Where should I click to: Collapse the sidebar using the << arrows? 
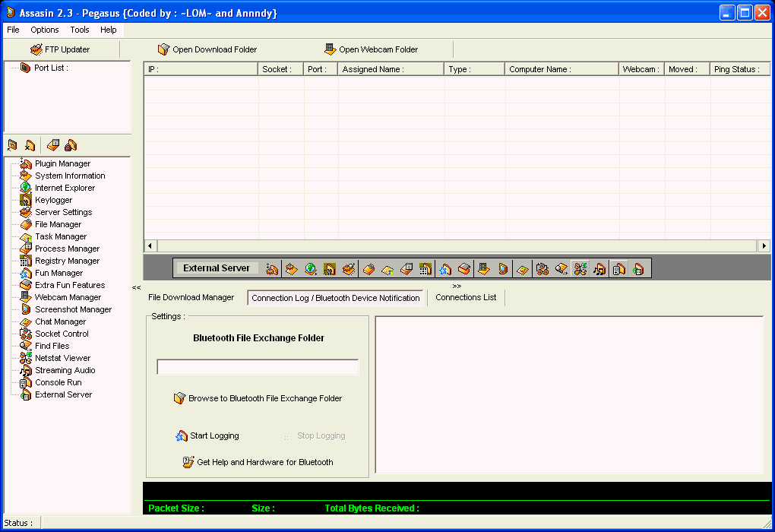click(136, 287)
